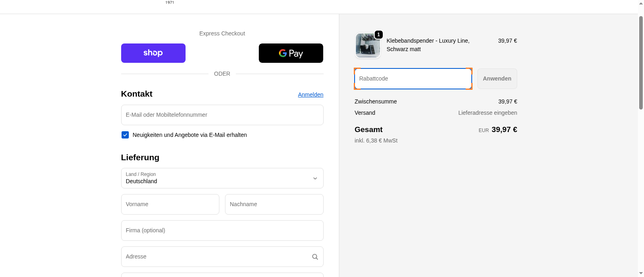644x277 pixels.
Task: Click the Firma (optional) field
Action: (x=222, y=231)
